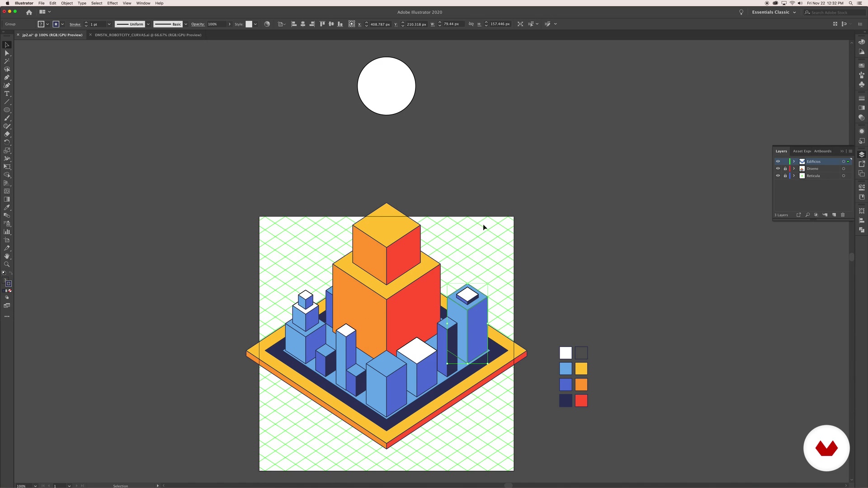Image resolution: width=868 pixels, height=488 pixels.
Task: Select the Magic Wand tool
Action: tap(7, 61)
